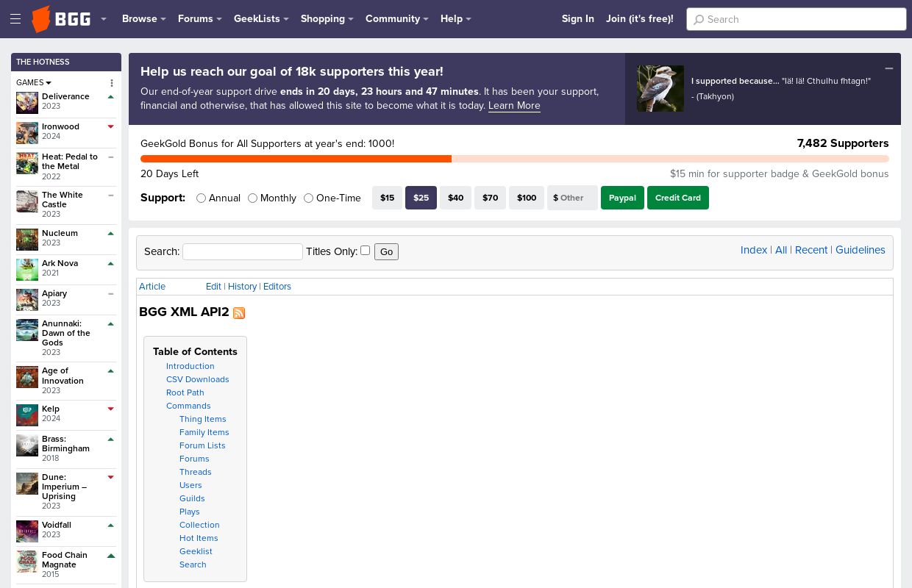Viewport: 912px width, 588px height.
Task: Open the kookaburra supporter avatar
Action: pyautogui.click(x=660, y=88)
